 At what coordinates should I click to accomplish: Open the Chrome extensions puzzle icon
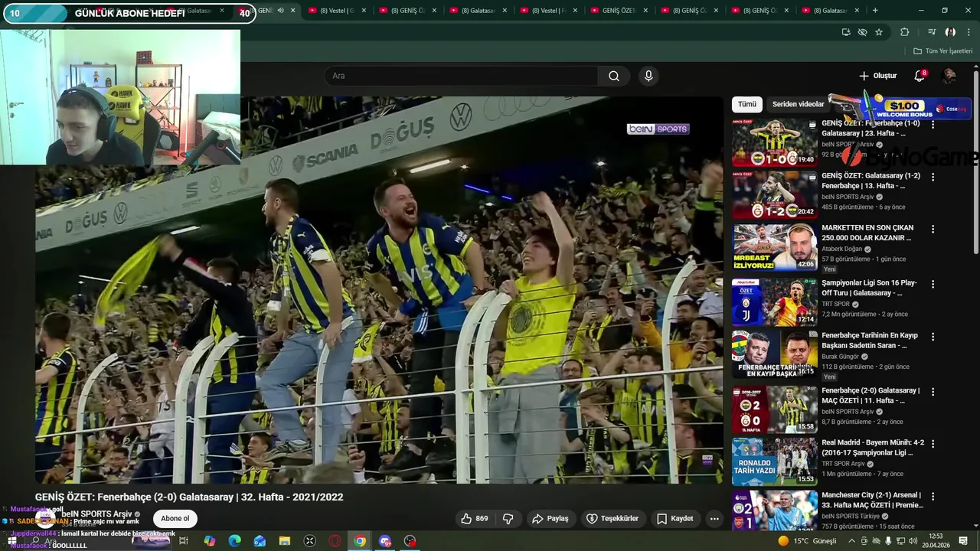(904, 32)
